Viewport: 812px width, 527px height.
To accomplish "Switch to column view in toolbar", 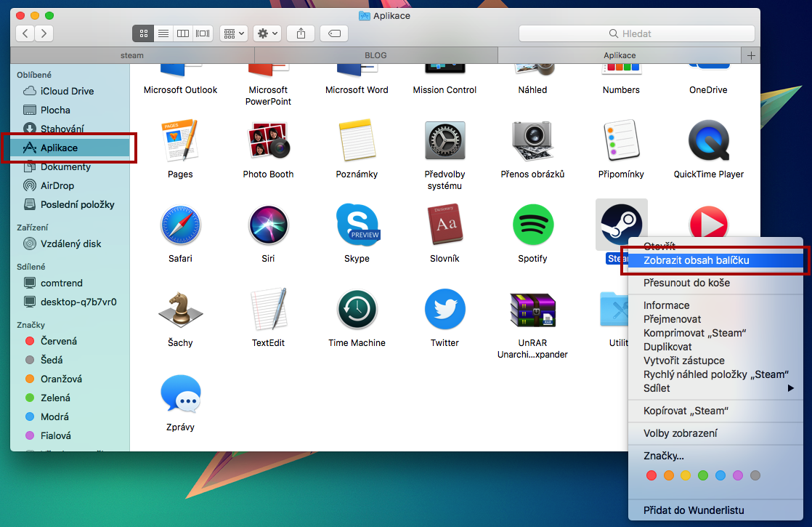I will click(183, 33).
